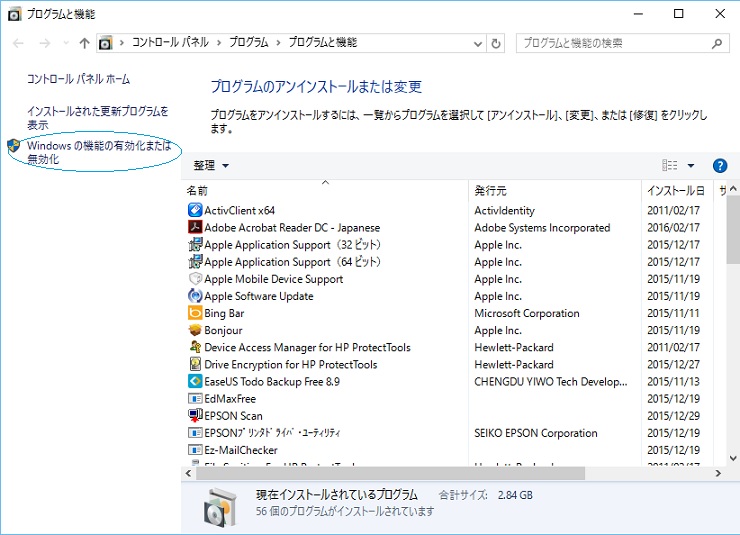The height and width of the screenshot is (535, 740).
Task: Click the 2015/12/29 install date
Action: (x=673, y=416)
